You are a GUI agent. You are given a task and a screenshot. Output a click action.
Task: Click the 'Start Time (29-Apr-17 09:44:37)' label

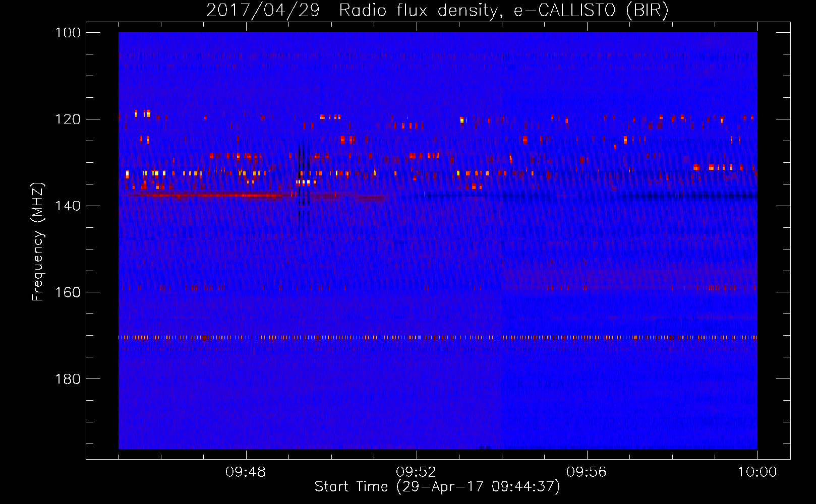(x=437, y=487)
